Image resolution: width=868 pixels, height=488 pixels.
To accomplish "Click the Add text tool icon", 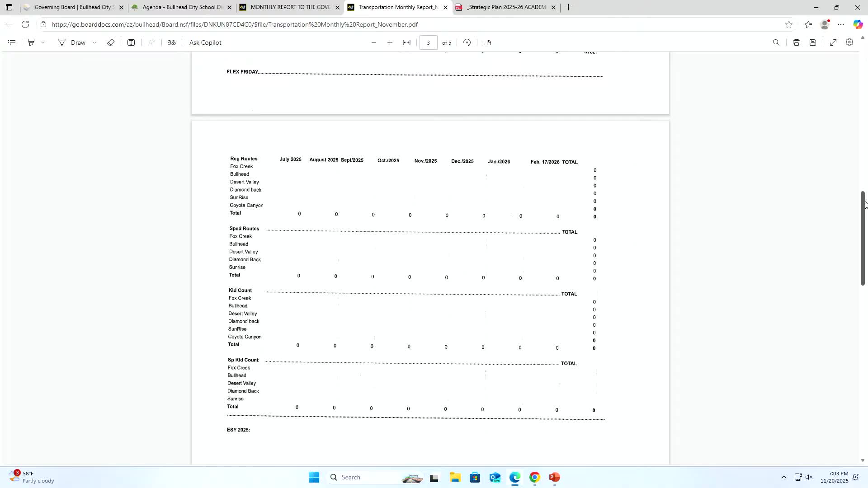I will (x=131, y=42).
